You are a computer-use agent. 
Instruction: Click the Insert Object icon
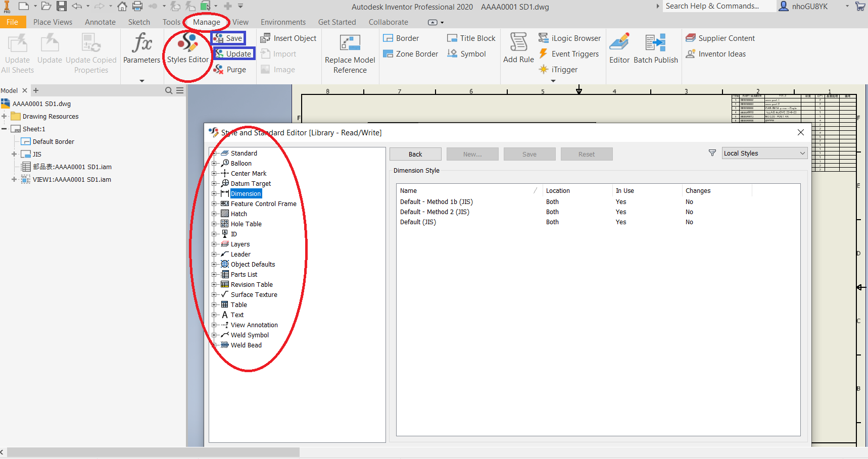click(266, 38)
